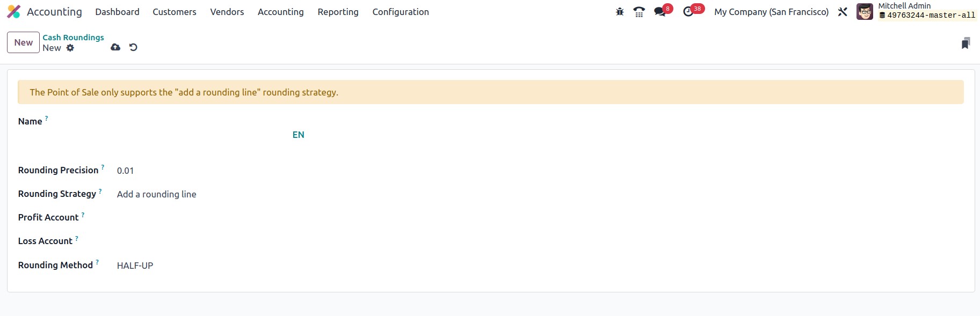Open the Configuration menu

(x=401, y=12)
